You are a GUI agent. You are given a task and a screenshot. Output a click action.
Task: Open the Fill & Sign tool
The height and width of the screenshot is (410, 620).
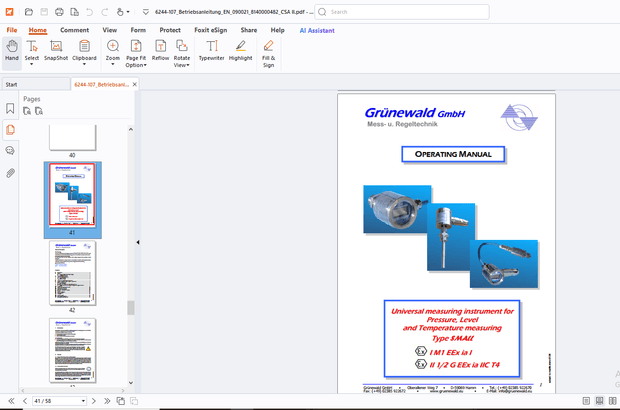click(268, 53)
